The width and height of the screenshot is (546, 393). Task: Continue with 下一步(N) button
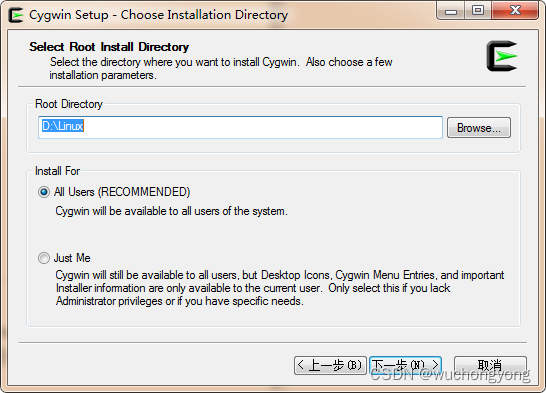(406, 365)
